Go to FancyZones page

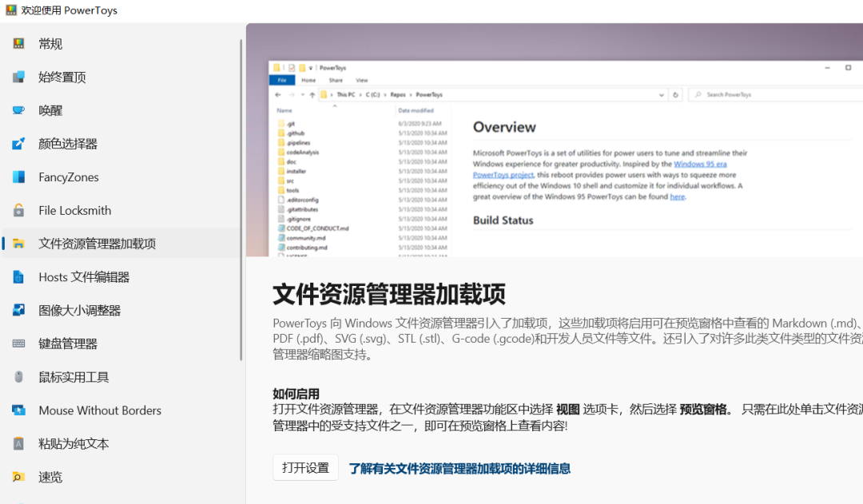pos(121,177)
